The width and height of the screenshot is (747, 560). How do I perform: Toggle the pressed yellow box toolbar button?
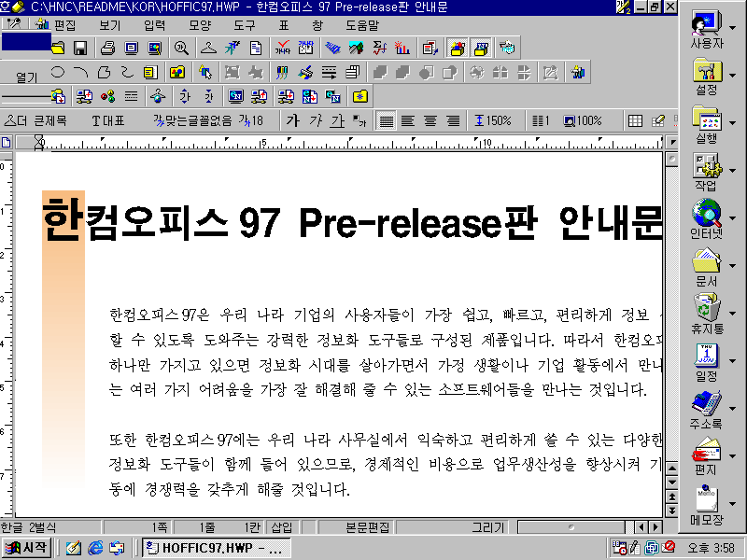pyautogui.click(x=458, y=49)
